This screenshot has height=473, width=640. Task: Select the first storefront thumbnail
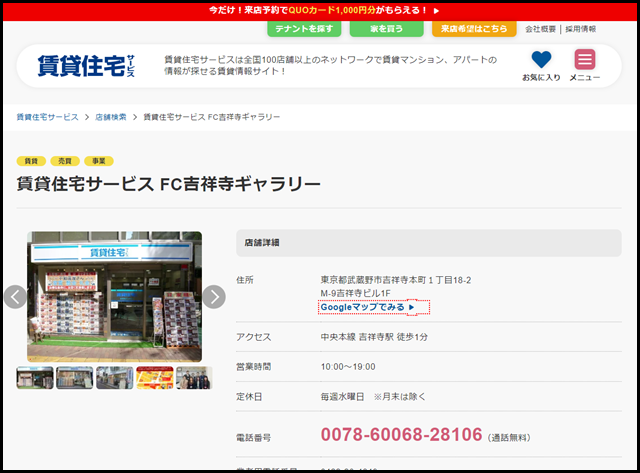(x=35, y=378)
